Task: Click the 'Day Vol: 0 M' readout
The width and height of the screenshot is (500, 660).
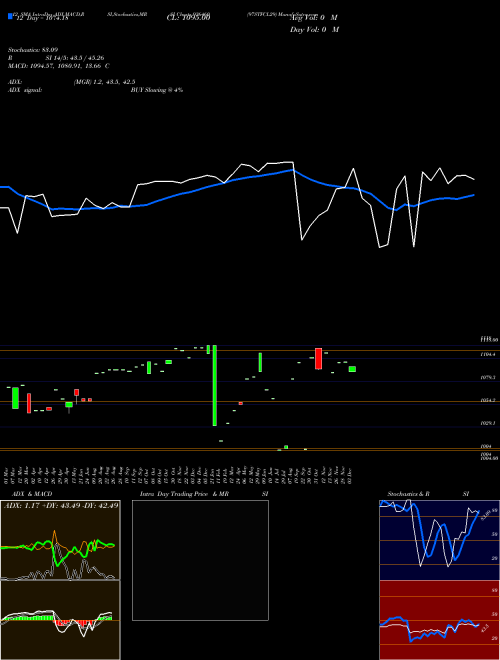Action: 314,30
